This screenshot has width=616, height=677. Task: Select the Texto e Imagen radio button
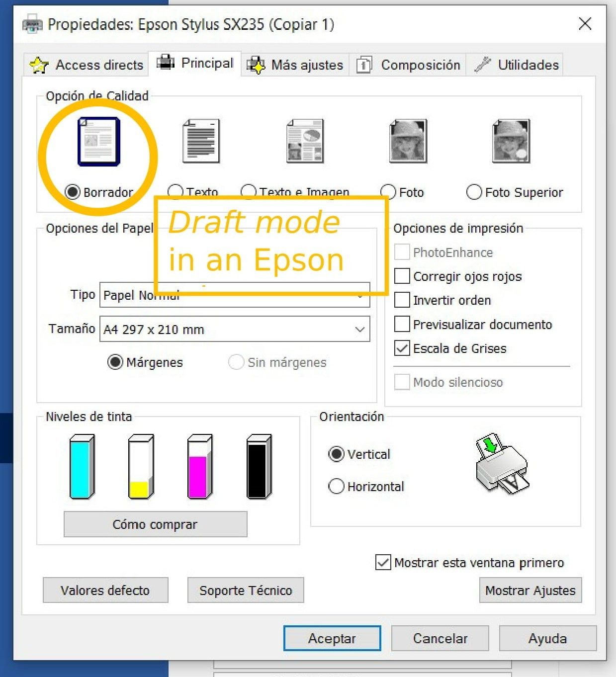248,191
